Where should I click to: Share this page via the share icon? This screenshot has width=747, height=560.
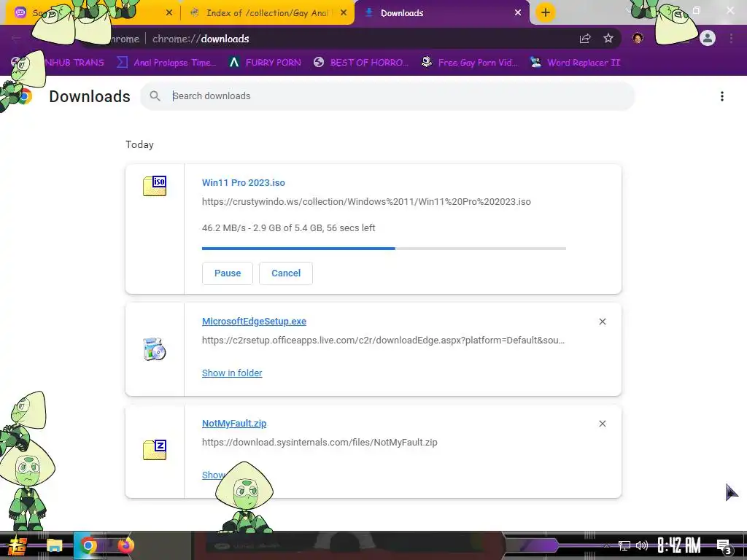585,39
